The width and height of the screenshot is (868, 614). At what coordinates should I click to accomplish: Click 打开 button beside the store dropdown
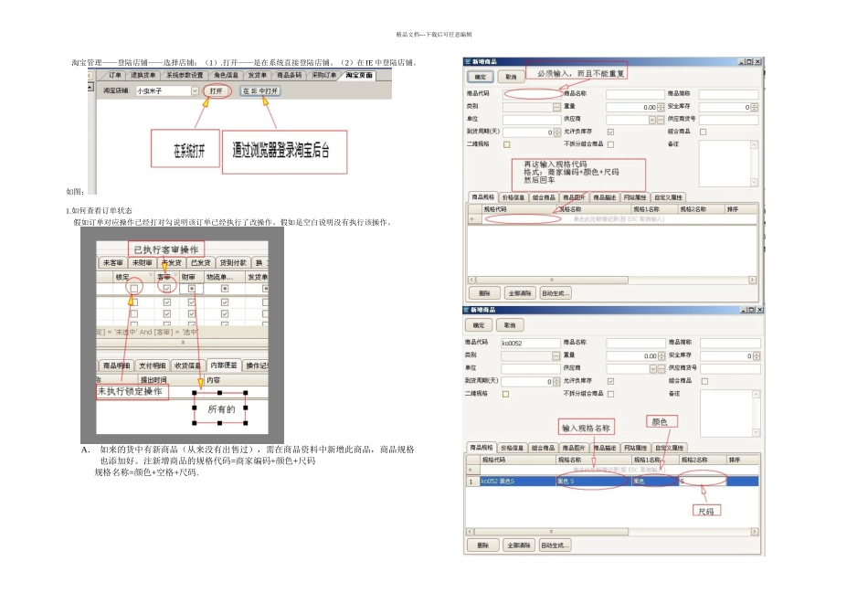(216, 90)
